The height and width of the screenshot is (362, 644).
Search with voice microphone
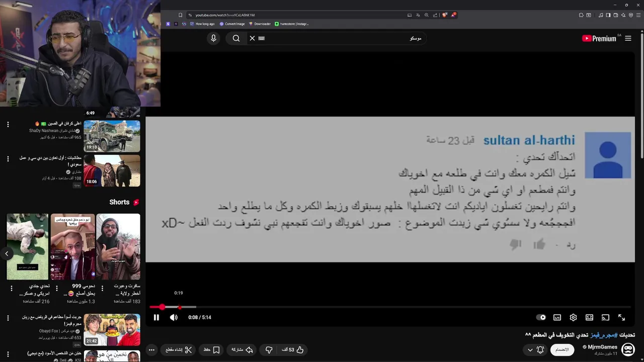coord(213,38)
